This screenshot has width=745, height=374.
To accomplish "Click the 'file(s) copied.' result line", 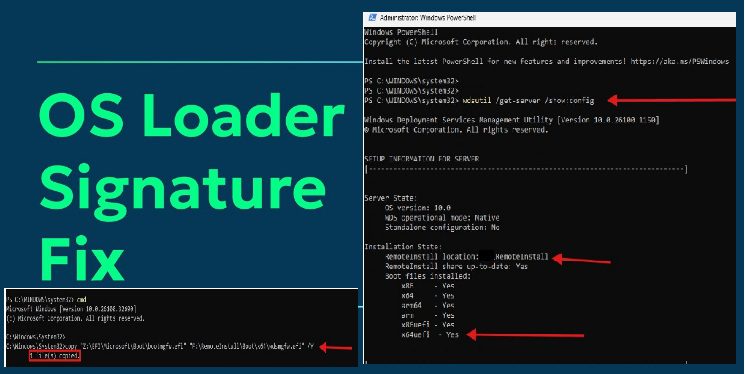I will tap(55, 355).
